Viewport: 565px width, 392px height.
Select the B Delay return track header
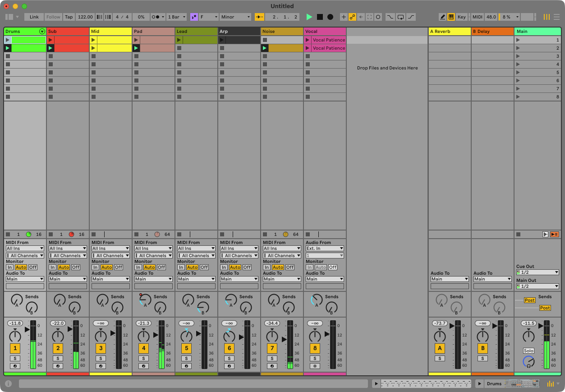(x=492, y=32)
